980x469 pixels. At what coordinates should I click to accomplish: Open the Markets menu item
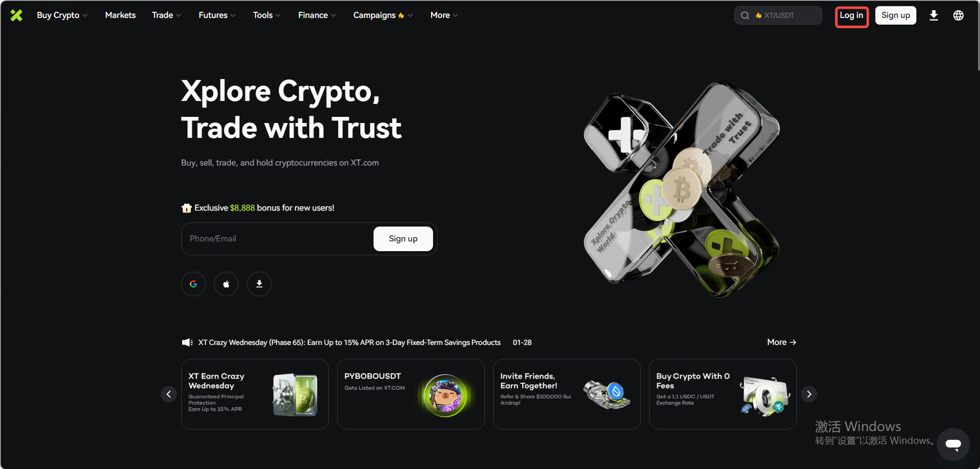click(121, 15)
